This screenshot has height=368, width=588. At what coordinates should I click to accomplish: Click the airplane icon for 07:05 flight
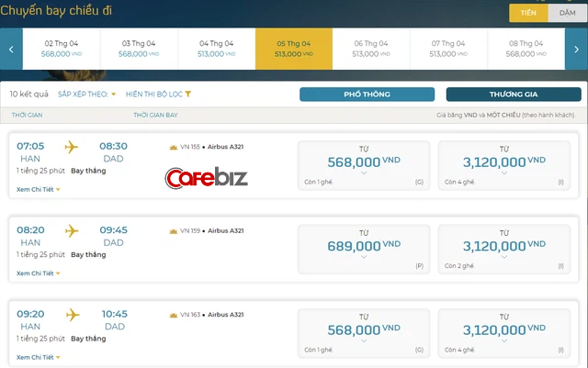pos(73,147)
